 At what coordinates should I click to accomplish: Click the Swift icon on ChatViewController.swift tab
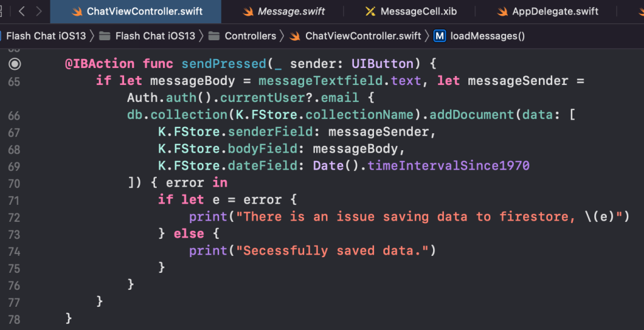[x=77, y=12]
